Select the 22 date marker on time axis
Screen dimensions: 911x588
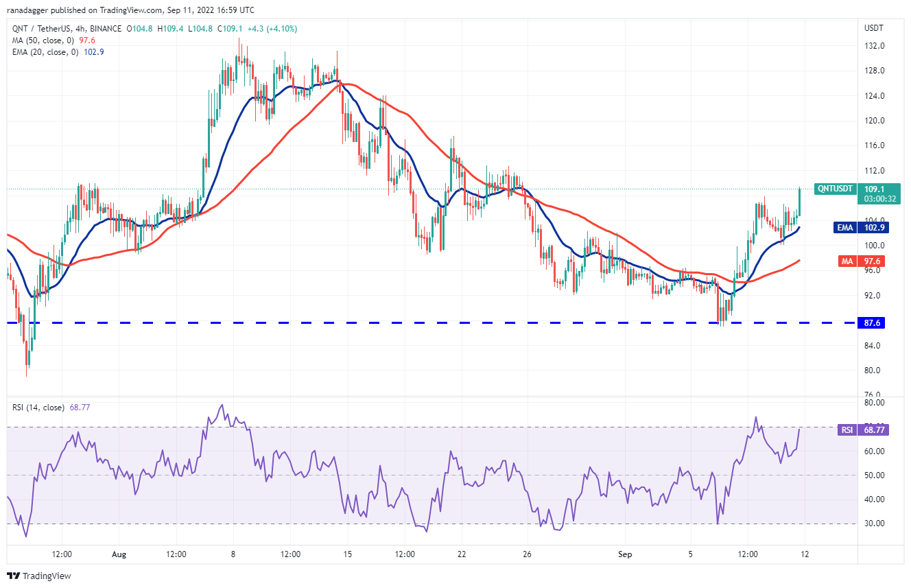point(462,553)
